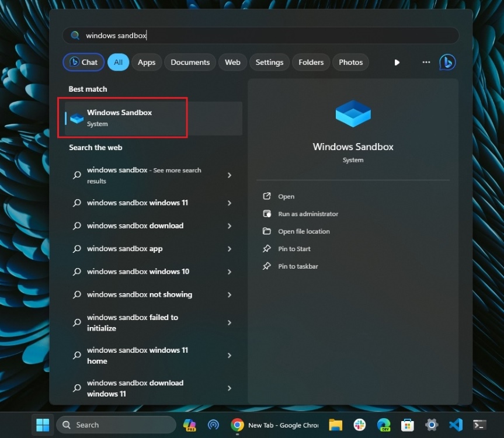Open Windows Settings from the taskbar
The height and width of the screenshot is (438, 504).
click(x=431, y=425)
